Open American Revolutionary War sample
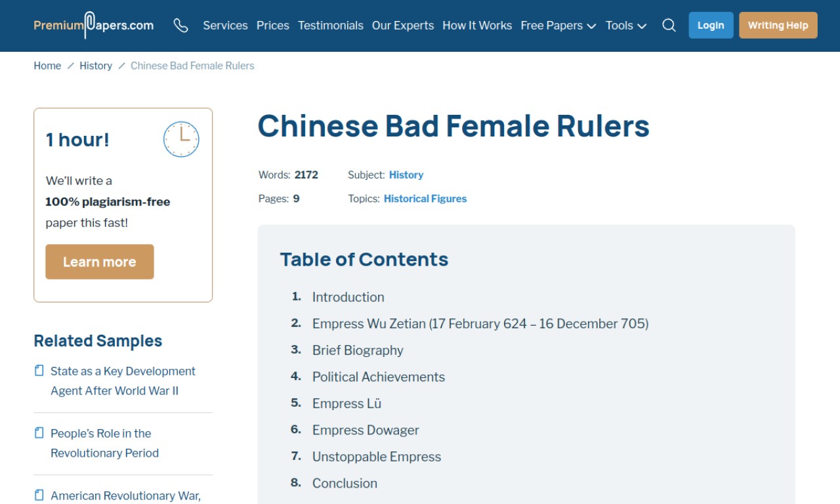Image resolution: width=840 pixels, height=504 pixels. (125, 495)
